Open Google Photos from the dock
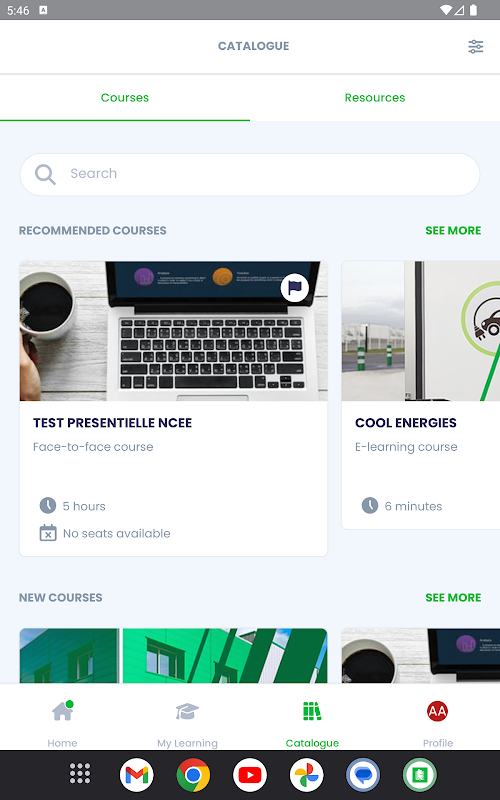The image size is (500, 800). coord(307,775)
